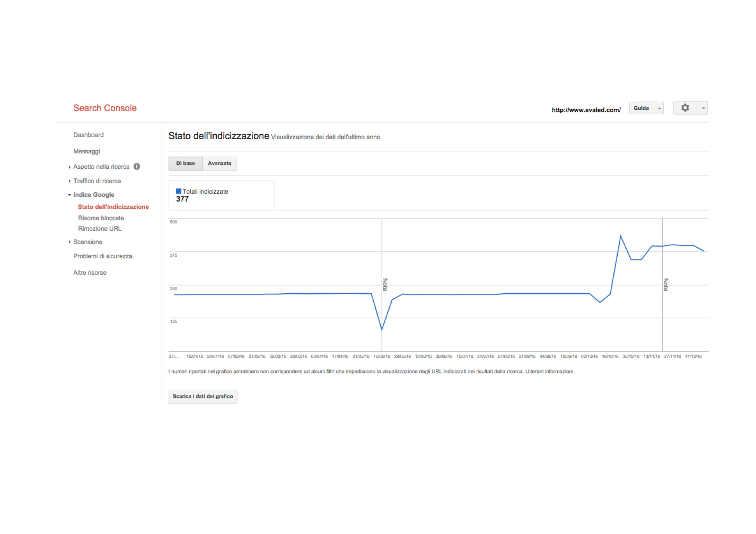756x534 pixels.
Task: Click the info icon beside Aspetto nella ricerca
Action: point(137,166)
